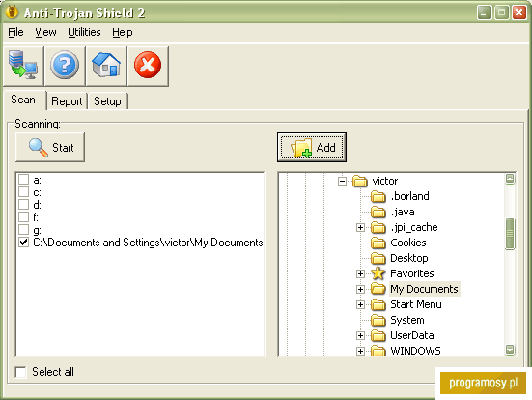Viewport: 532px width, 400px height.
Task: Click the System folder icon
Action: (378, 320)
